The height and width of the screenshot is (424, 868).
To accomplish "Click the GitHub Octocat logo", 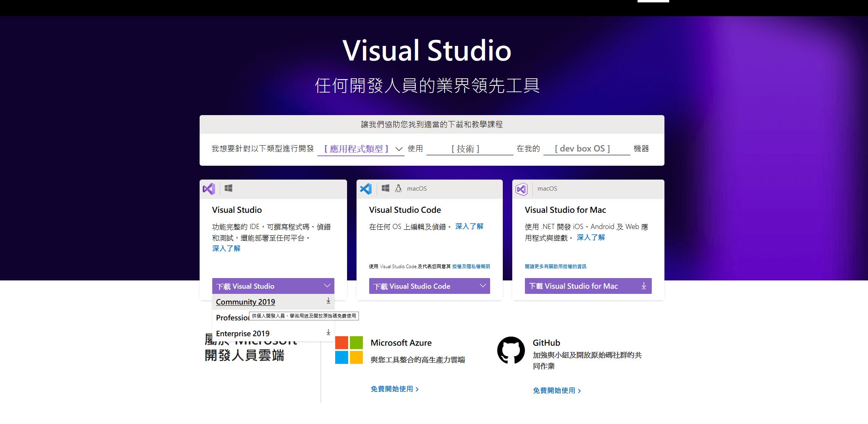I will (x=511, y=350).
